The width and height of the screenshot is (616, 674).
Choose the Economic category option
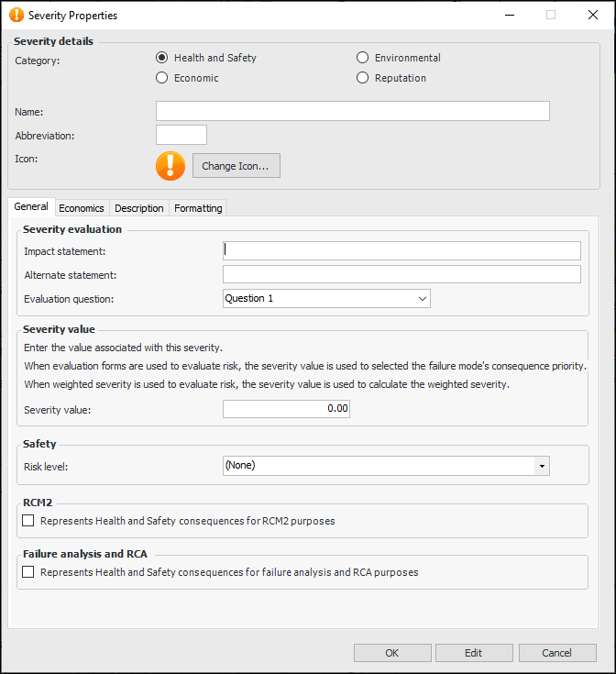click(x=162, y=78)
